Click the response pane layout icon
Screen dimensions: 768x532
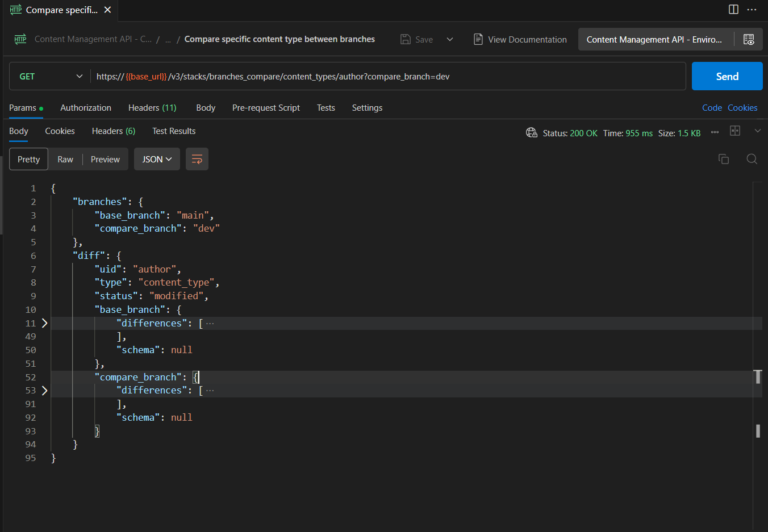(735, 131)
